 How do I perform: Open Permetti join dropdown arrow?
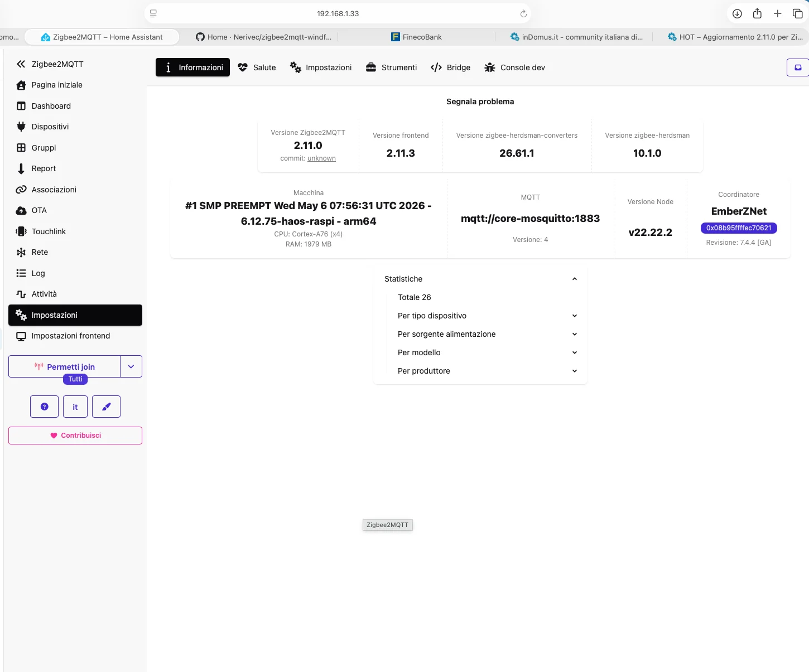click(131, 366)
